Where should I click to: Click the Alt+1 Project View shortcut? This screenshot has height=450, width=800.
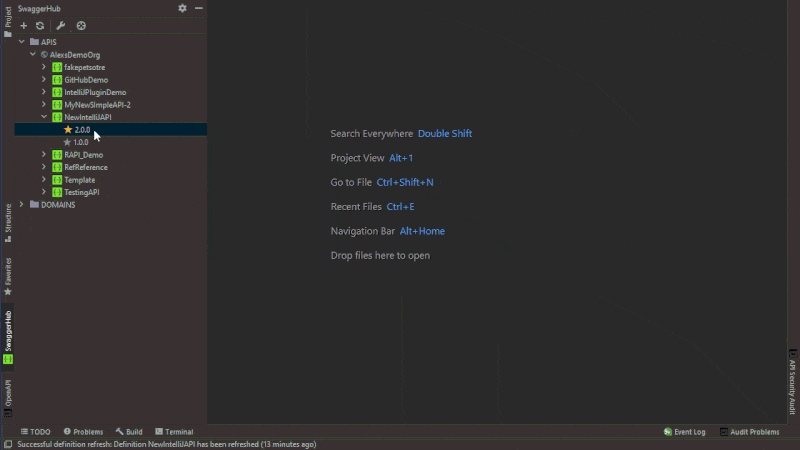pos(401,158)
